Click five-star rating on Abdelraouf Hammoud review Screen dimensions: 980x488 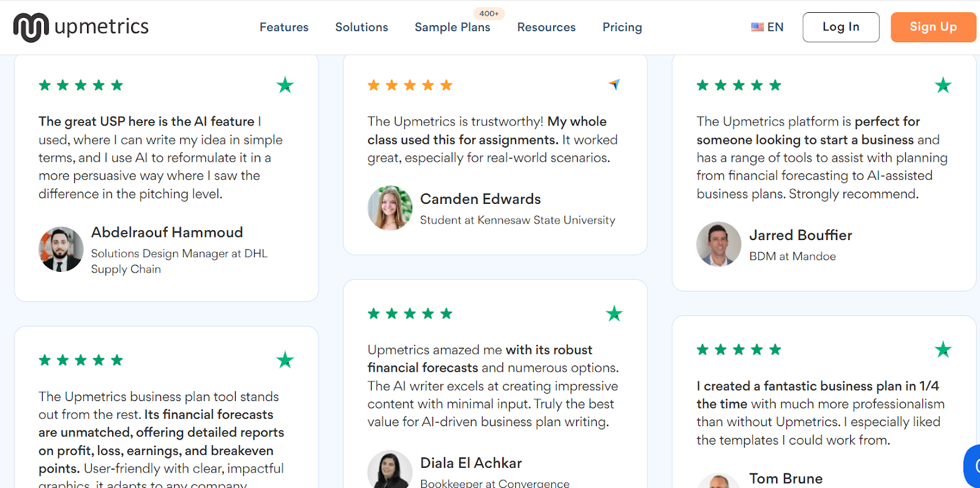(81, 85)
